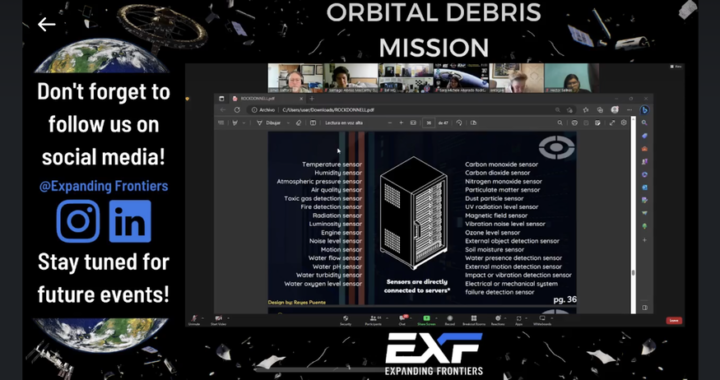This screenshot has width=720, height=380.
Task: Click first participant video thumbnail
Action: 295,78
